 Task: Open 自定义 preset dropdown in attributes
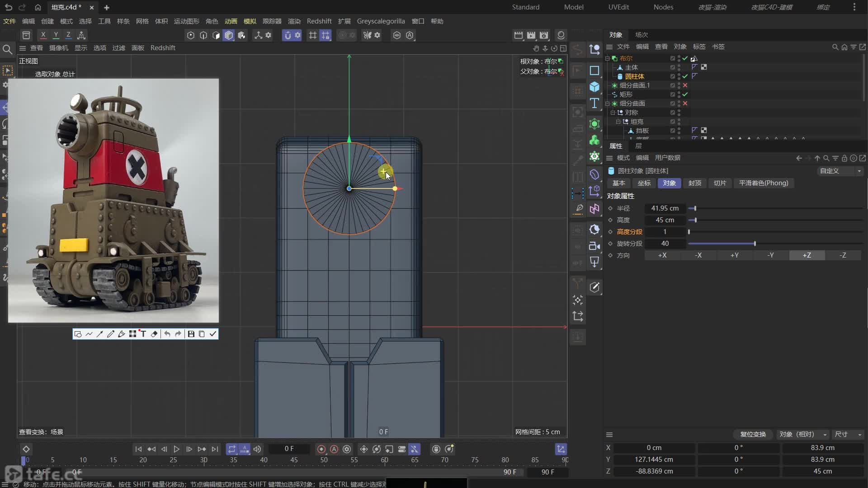coord(840,171)
